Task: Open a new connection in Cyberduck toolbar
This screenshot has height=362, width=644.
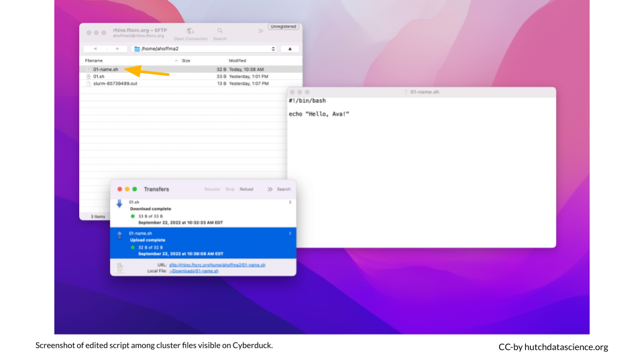Action: [190, 34]
